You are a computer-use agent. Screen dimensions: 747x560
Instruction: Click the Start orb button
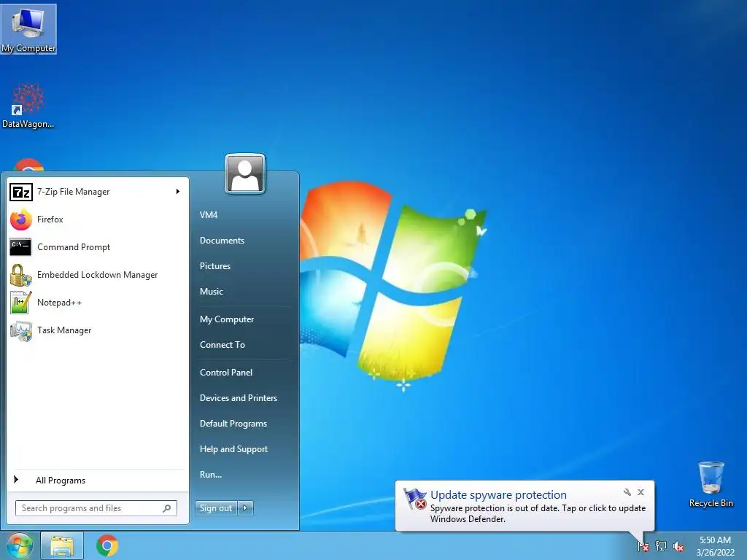19,545
